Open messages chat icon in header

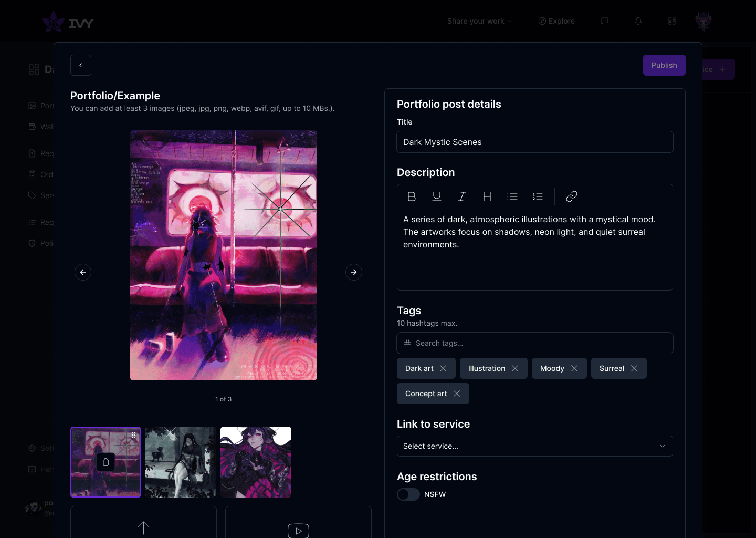click(605, 21)
